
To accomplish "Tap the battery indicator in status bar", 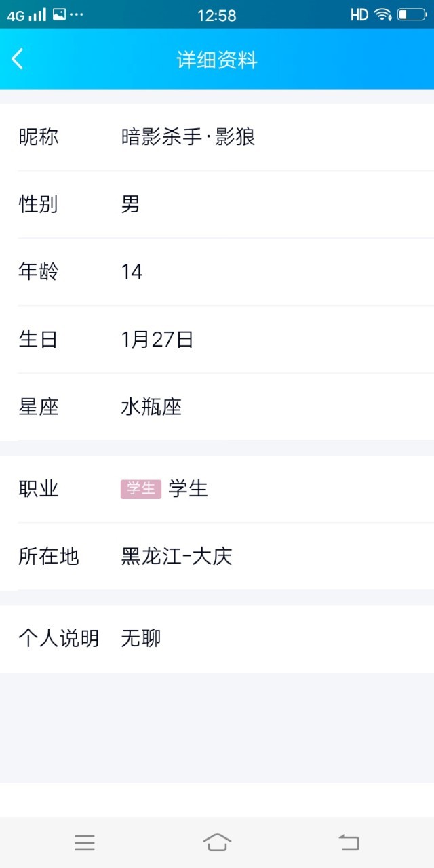I will click(411, 14).
